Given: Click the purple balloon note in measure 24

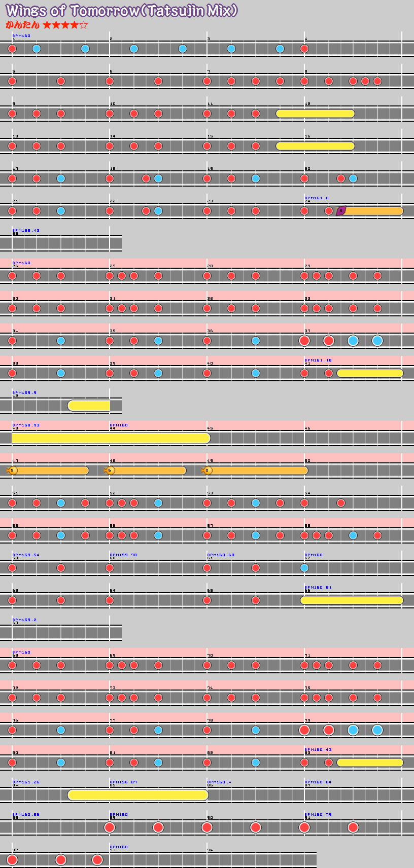Looking at the screenshot, I should [341, 210].
